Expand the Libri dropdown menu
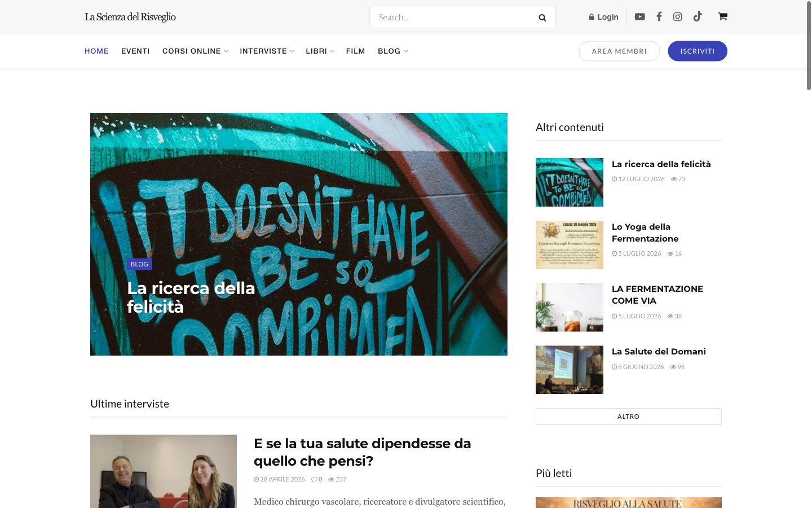This screenshot has height=508, width=812. [320, 51]
